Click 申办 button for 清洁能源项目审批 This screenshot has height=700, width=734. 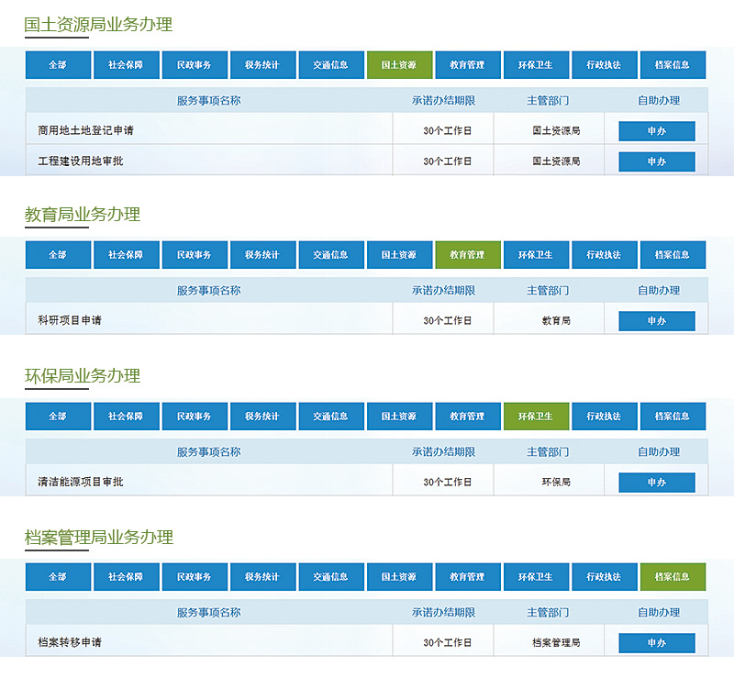coord(657,483)
